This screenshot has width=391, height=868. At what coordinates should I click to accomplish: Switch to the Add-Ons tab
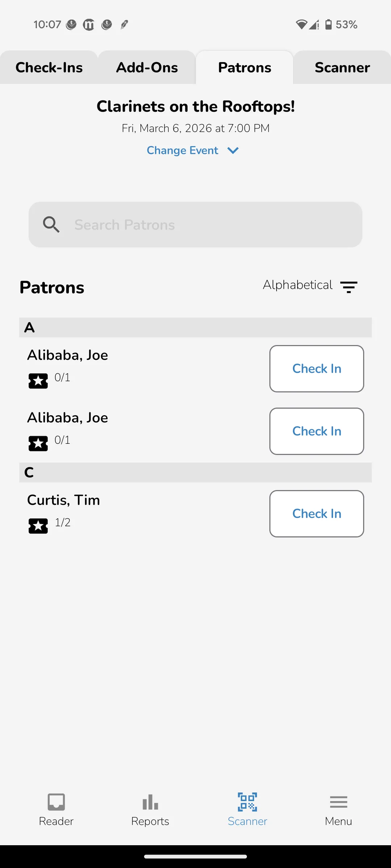click(147, 68)
